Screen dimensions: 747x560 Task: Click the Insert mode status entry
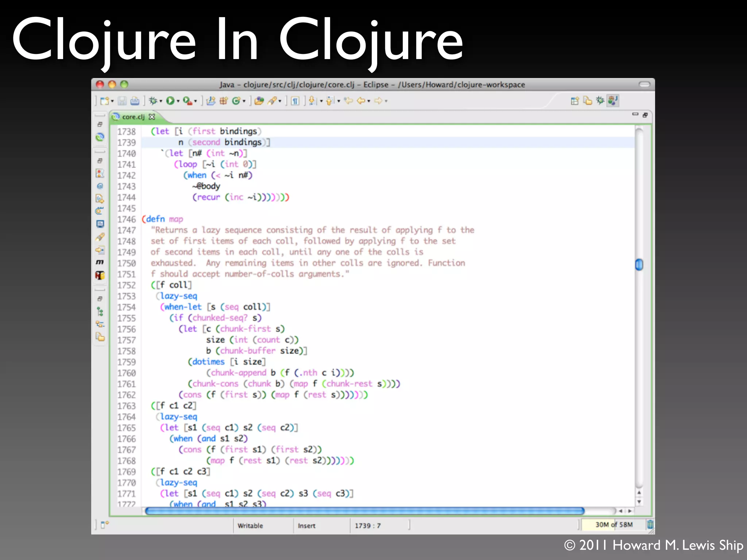[x=306, y=526]
